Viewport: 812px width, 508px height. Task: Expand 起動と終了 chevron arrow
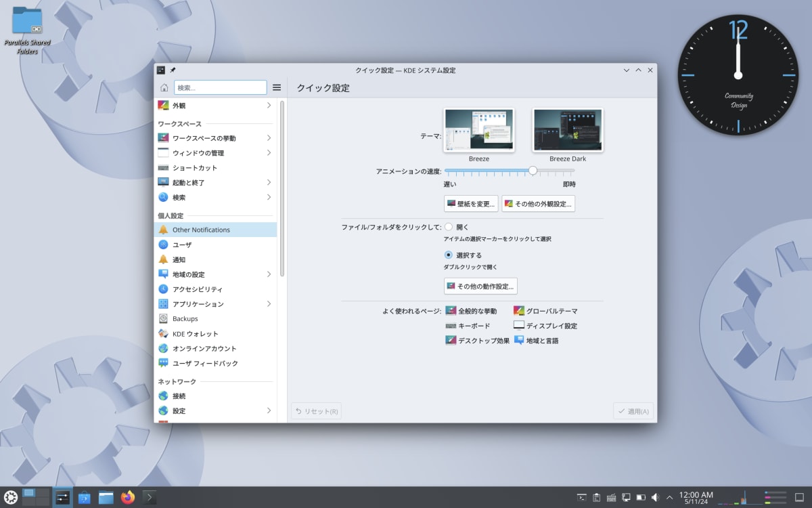pos(269,183)
